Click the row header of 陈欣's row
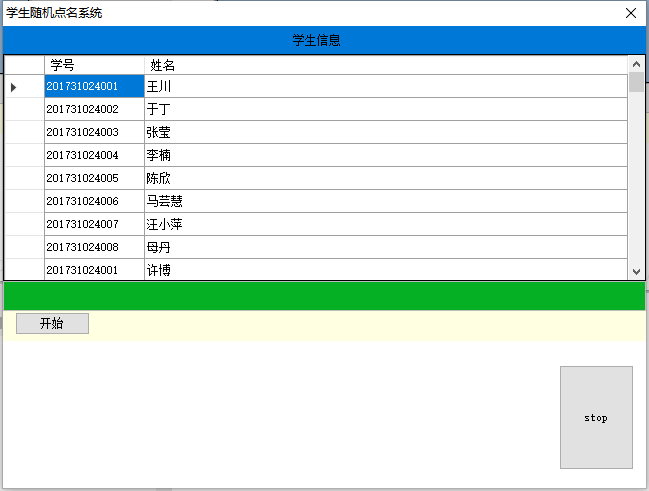Screen dimensions: 649x491 [x=24, y=178]
